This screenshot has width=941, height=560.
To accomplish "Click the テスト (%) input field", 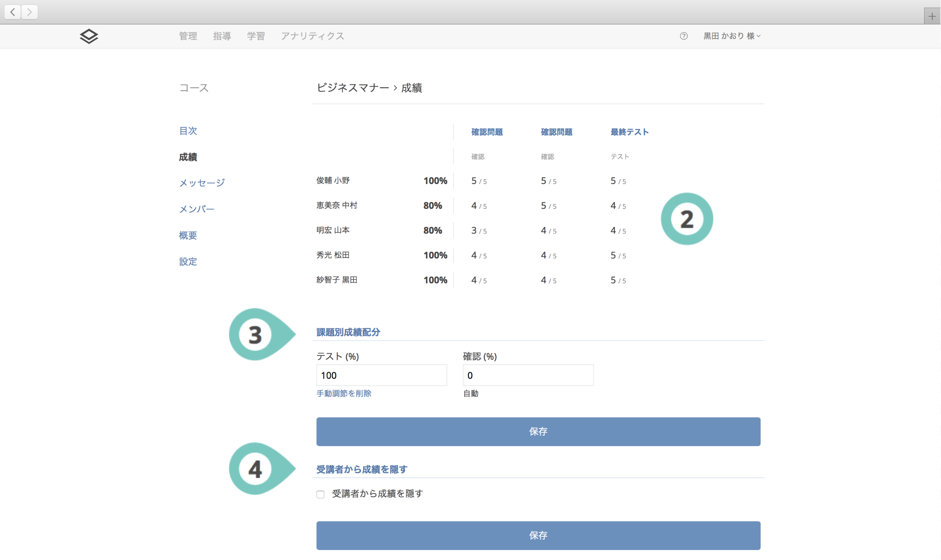I will [x=382, y=376].
